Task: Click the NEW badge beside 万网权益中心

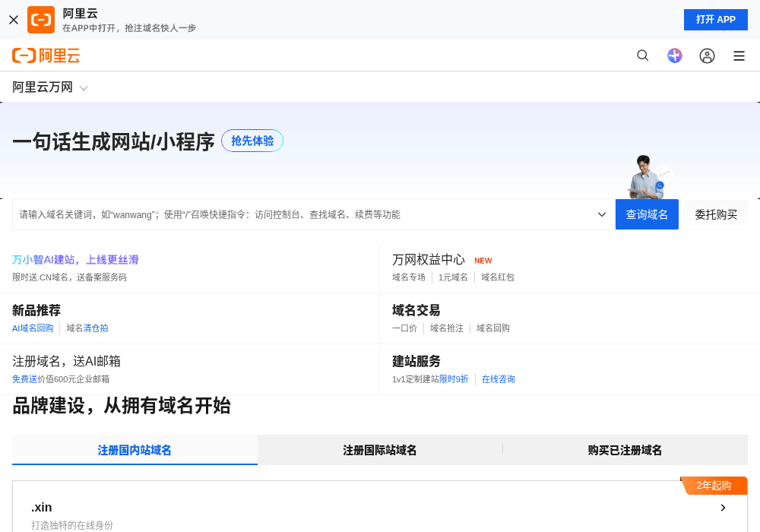Action: coord(483,261)
